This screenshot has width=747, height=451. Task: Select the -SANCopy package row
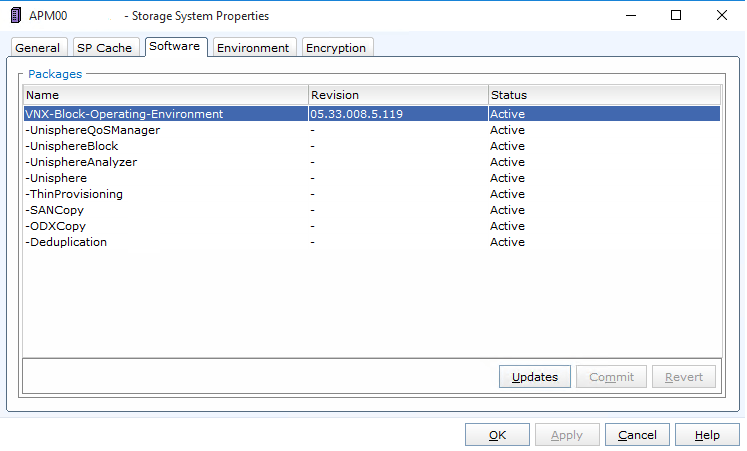(372, 210)
